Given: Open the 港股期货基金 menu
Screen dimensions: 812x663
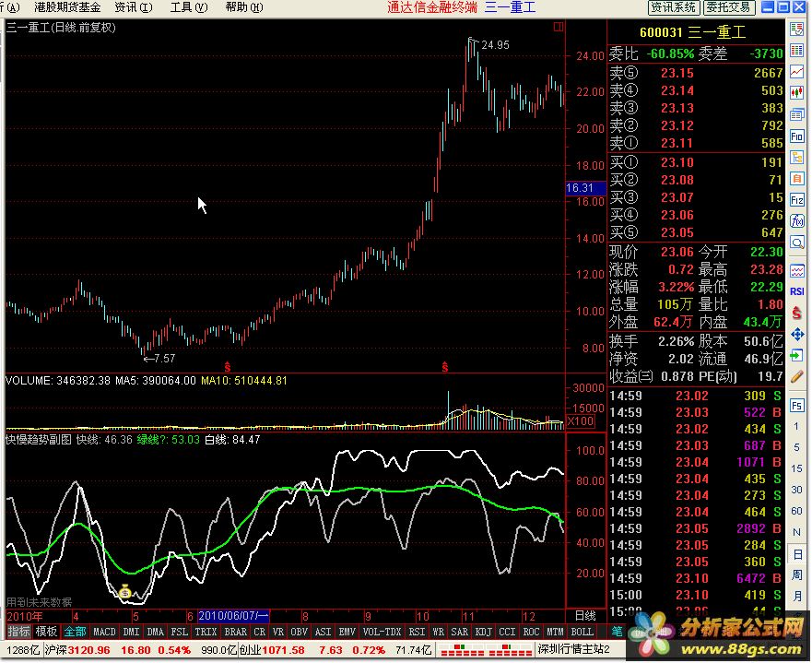Looking at the screenshot, I should click(x=67, y=7).
